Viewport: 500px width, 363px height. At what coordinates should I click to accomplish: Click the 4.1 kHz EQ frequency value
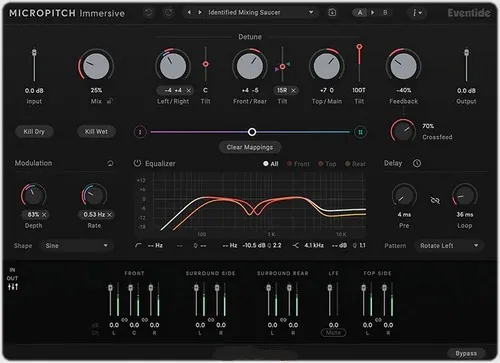click(x=314, y=246)
